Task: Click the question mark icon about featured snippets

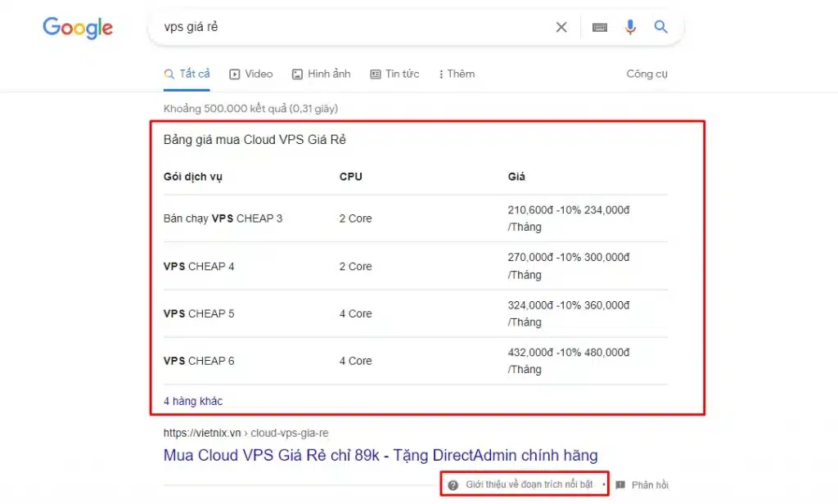Action: [x=453, y=485]
